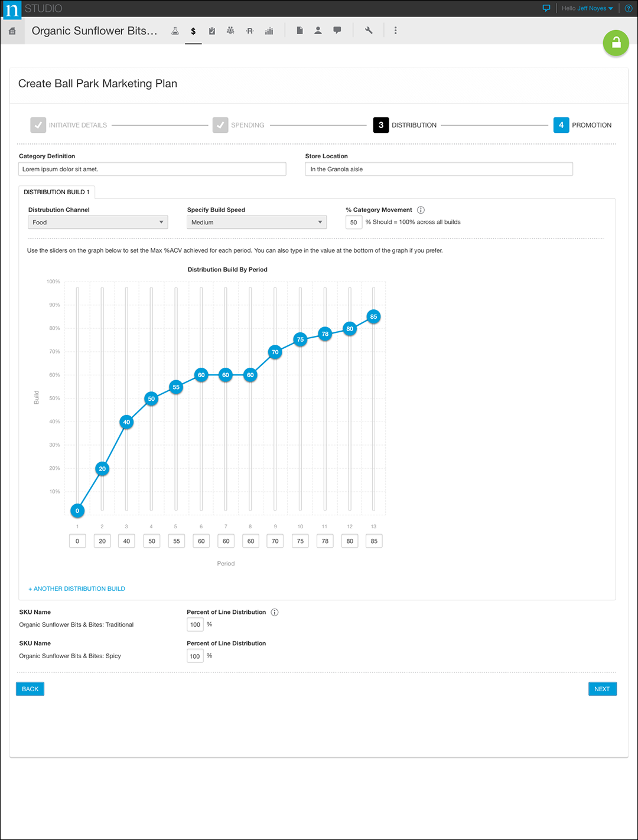Open the document page icon

(300, 30)
